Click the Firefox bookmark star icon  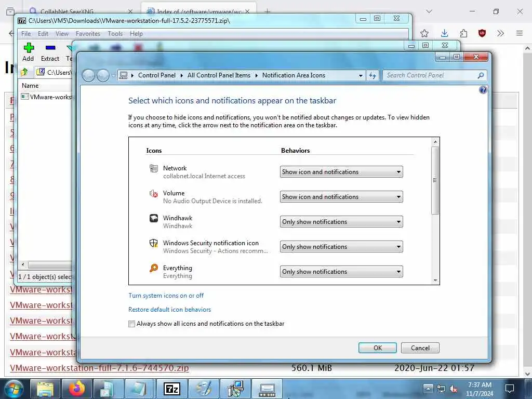tap(424, 33)
